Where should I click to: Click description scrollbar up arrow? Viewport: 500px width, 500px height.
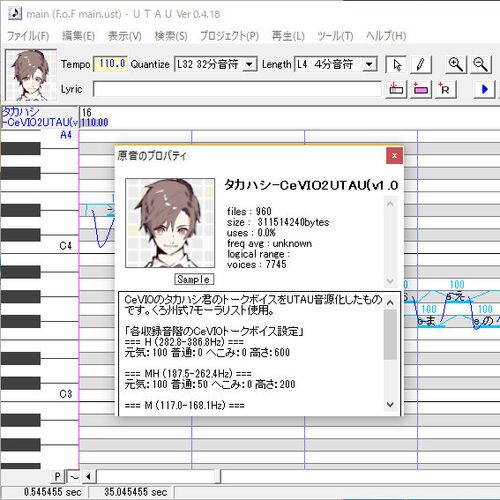(391, 302)
